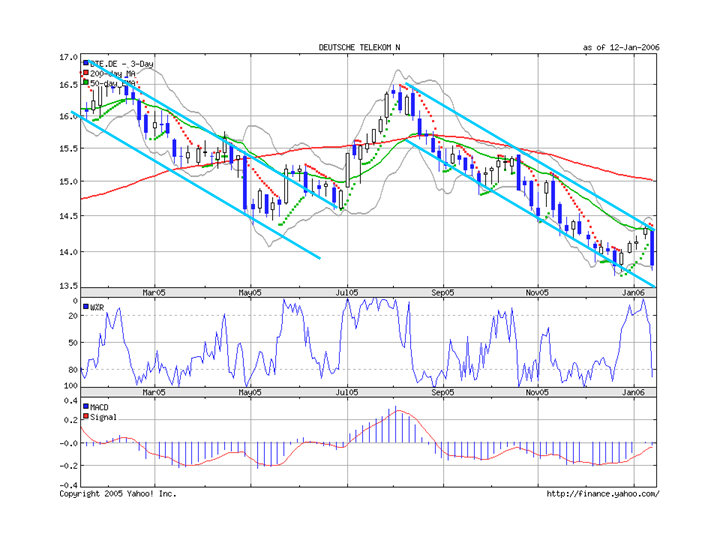Click the red 200-day MA legend swatch
This screenshot has height=540, width=720.
click(86, 73)
